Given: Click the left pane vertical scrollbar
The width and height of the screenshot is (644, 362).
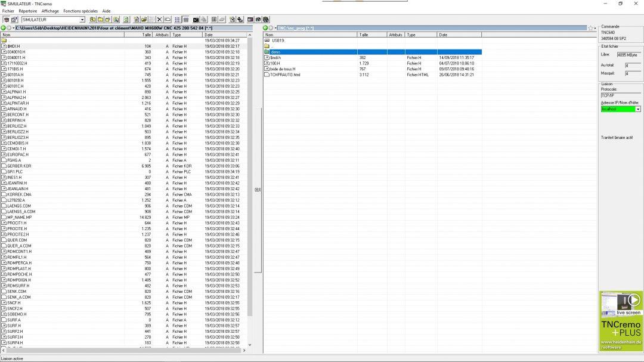Looking at the screenshot, I should (x=250, y=191).
